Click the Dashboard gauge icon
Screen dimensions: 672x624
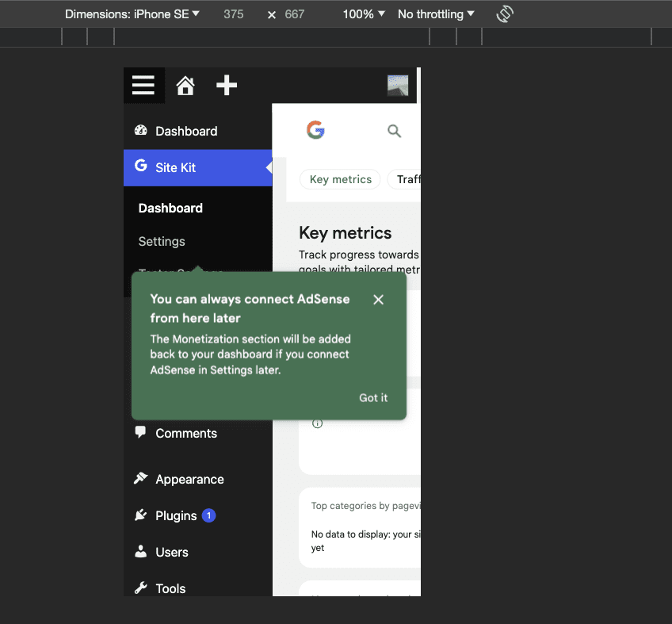pyautogui.click(x=142, y=130)
